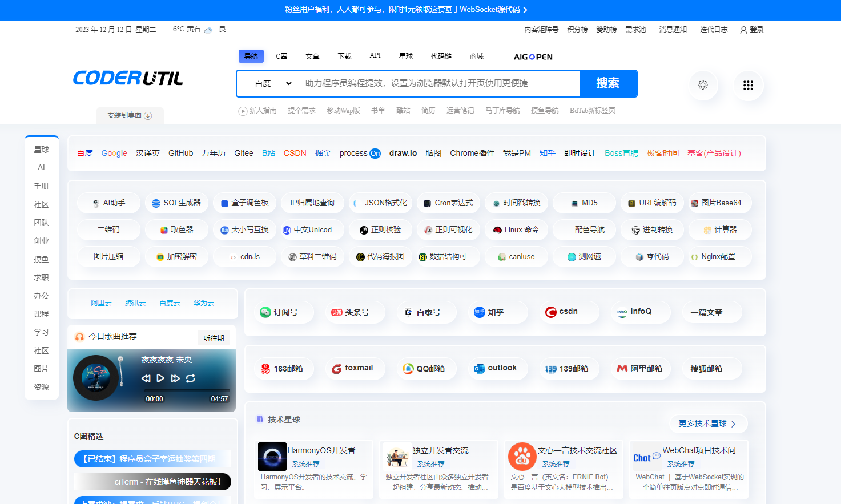
Task: Open the MD5 tool
Action: [x=584, y=203]
